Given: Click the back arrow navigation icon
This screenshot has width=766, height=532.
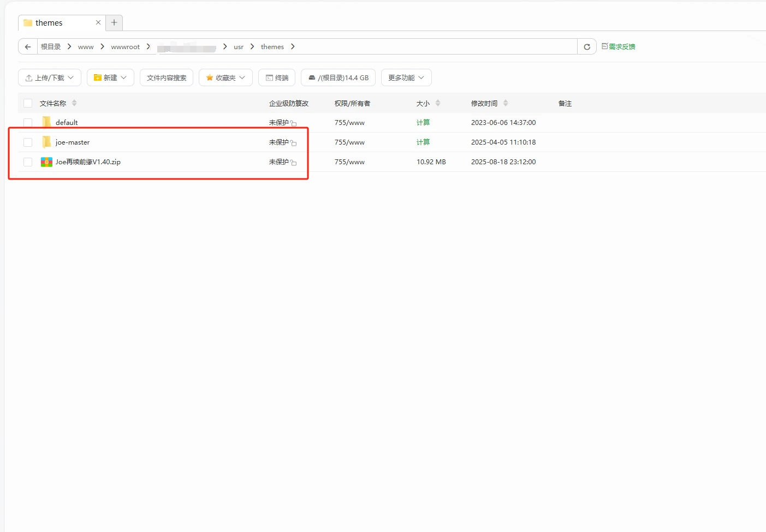Looking at the screenshot, I should coord(28,47).
